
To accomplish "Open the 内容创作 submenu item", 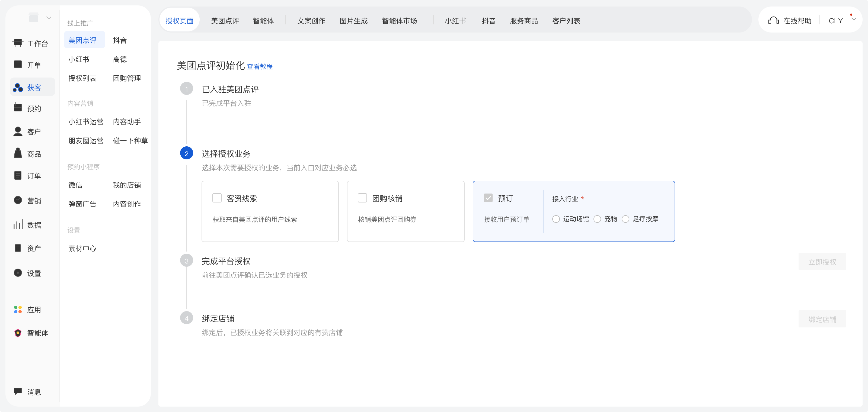I will [127, 204].
